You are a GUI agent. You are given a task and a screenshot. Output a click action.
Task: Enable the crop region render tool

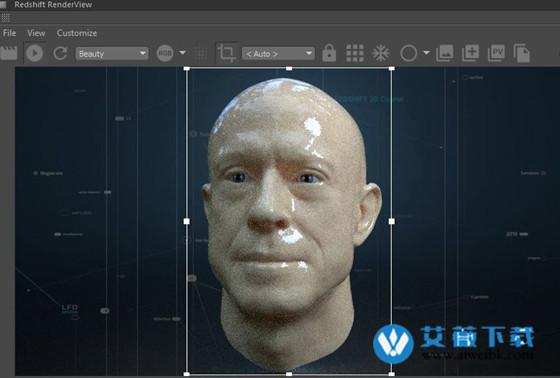point(227,53)
